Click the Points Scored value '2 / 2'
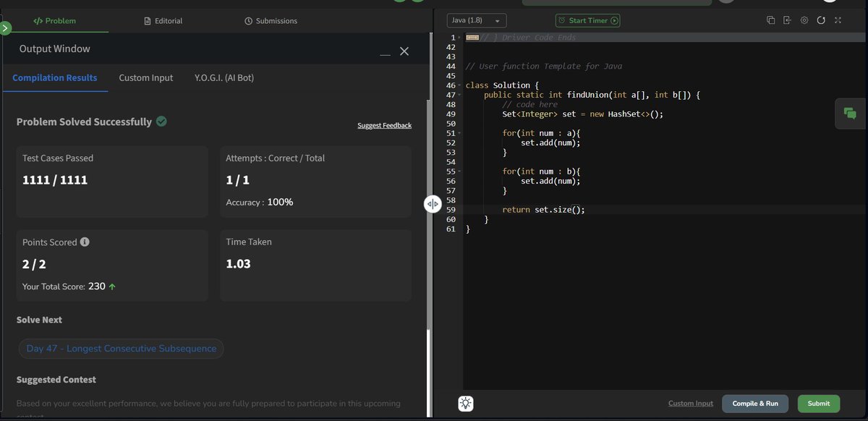The height and width of the screenshot is (421, 868). pyautogui.click(x=34, y=264)
